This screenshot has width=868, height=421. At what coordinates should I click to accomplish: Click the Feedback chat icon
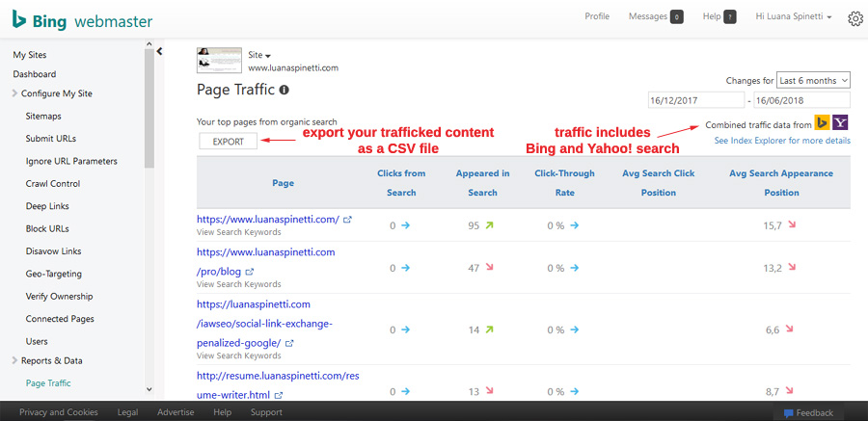[x=788, y=413]
